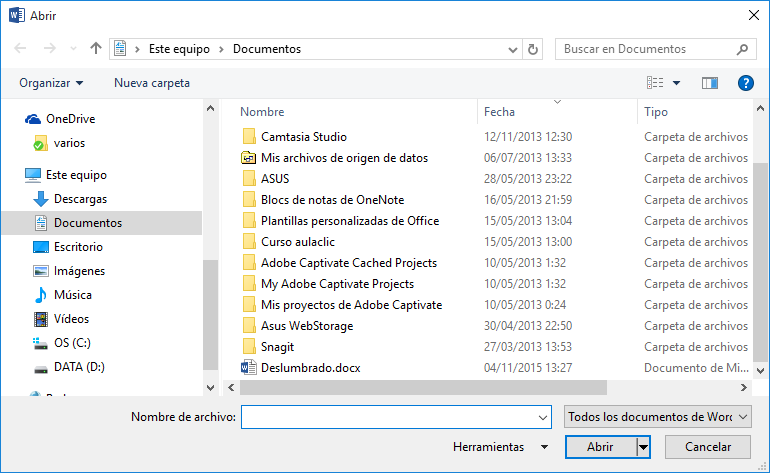Click the forward navigation arrow
Image resolution: width=770 pixels, height=473 pixels.
tap(50, 48)
